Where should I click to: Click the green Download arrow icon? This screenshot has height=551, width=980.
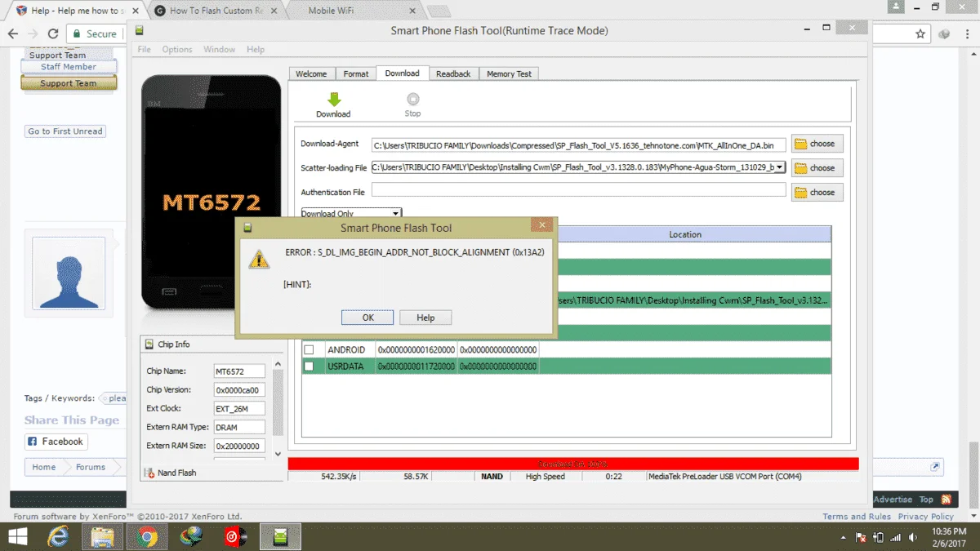333,99
